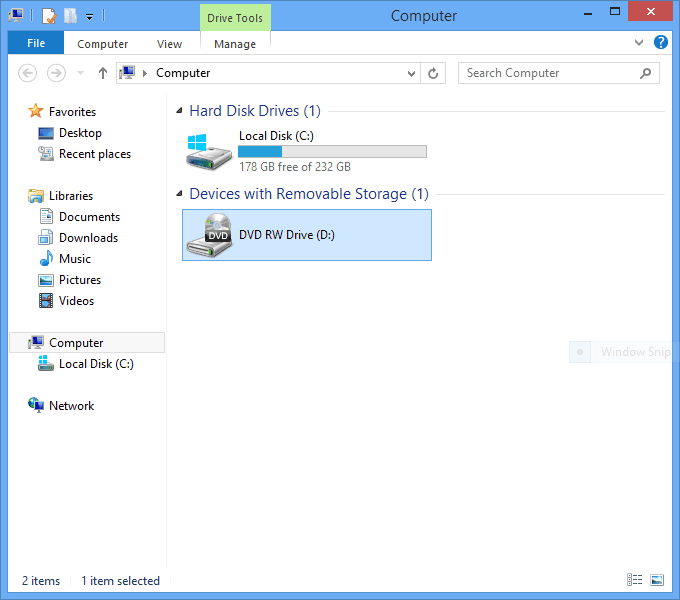Switch to Large icons view in status bar

click(x=657, y=580)
